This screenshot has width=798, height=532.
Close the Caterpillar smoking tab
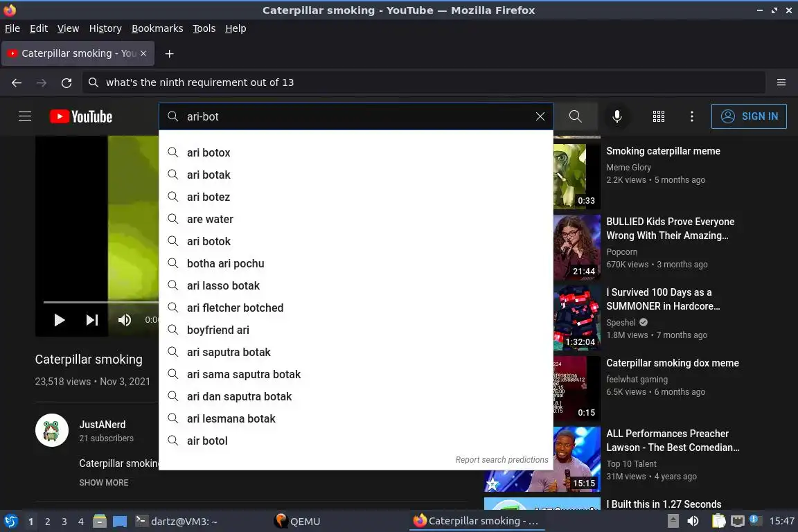[x=143, y=53]
